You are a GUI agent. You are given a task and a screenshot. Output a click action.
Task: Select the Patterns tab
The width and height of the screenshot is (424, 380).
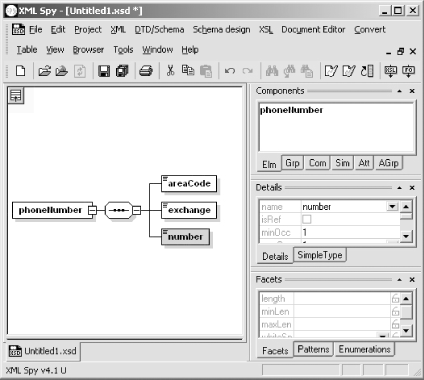click(x=313, y=349)
